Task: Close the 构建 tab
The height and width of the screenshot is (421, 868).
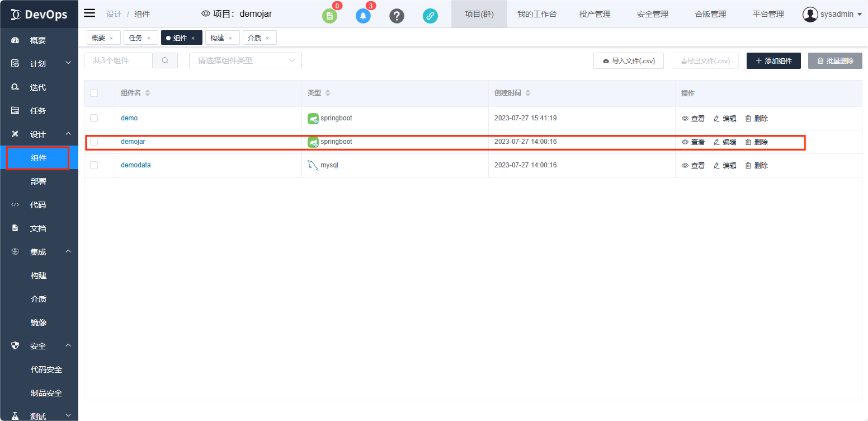Action: click(x=230, y=38)
